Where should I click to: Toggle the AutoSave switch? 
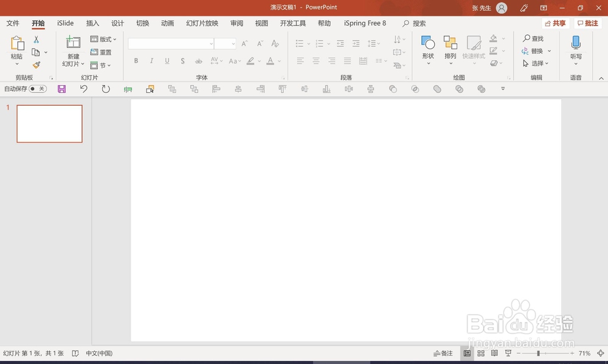[x=38, y=89]
